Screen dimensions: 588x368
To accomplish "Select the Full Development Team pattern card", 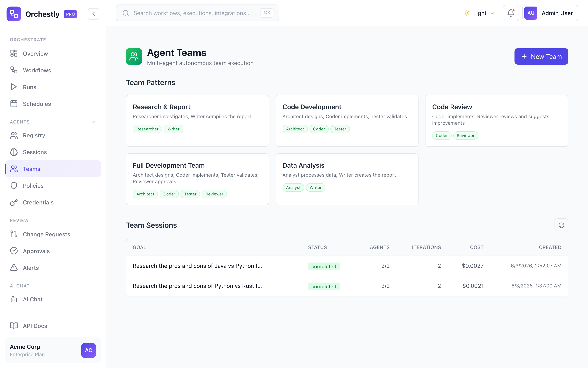I will (x=197, y=179).
